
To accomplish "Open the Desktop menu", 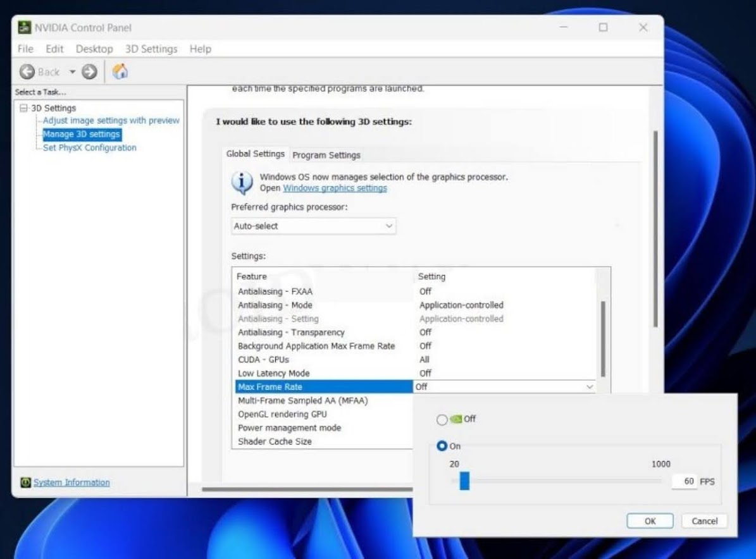I will tap(94, 49).
